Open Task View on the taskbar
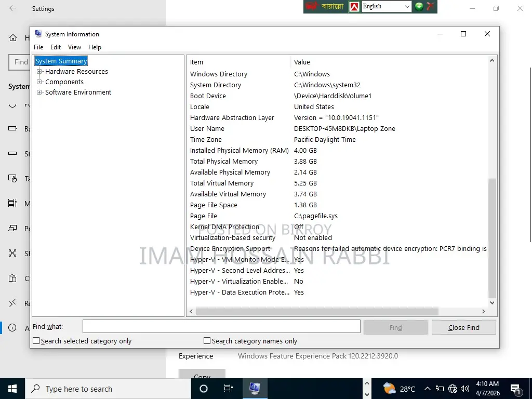This screenshot has height=399, width=532. point(229,389)
